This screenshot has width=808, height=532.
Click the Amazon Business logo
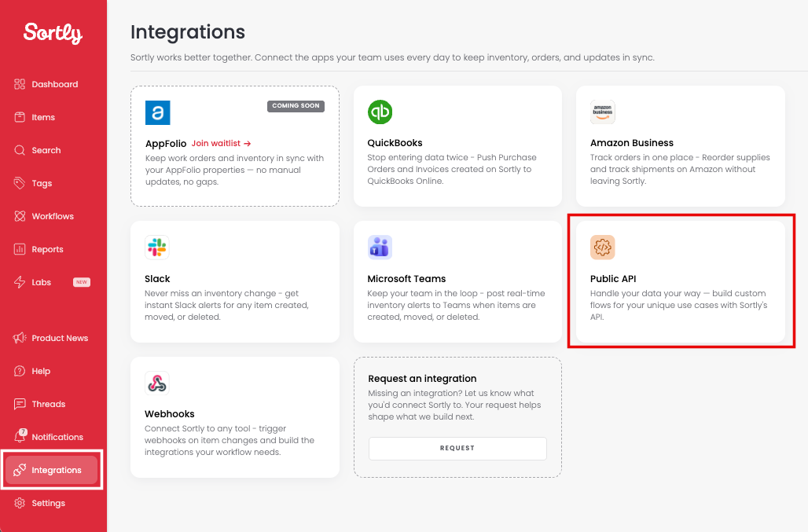(602, 112)
